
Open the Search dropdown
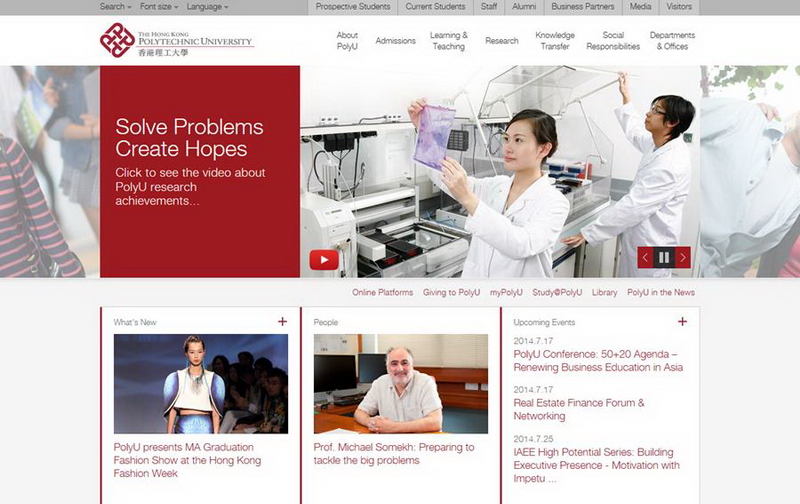115,7
